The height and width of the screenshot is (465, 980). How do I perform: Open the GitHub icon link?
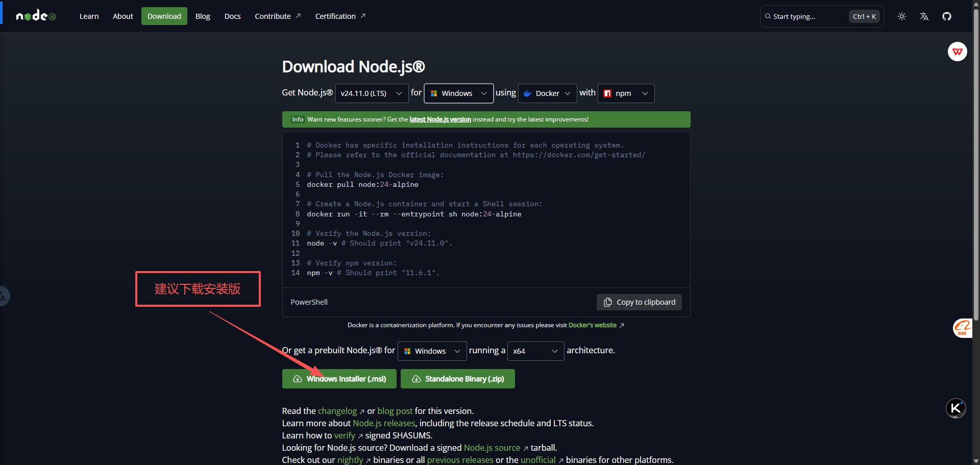pos(947,16)
